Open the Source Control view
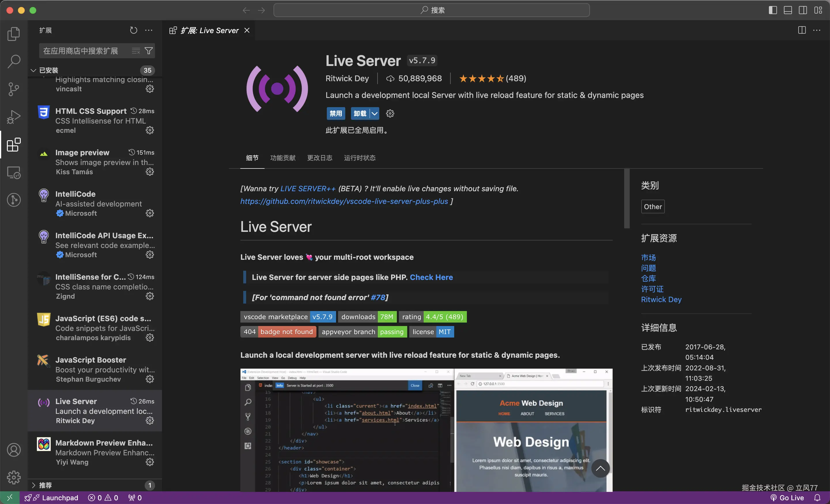830x504 pixels. [x=14, y=89]
